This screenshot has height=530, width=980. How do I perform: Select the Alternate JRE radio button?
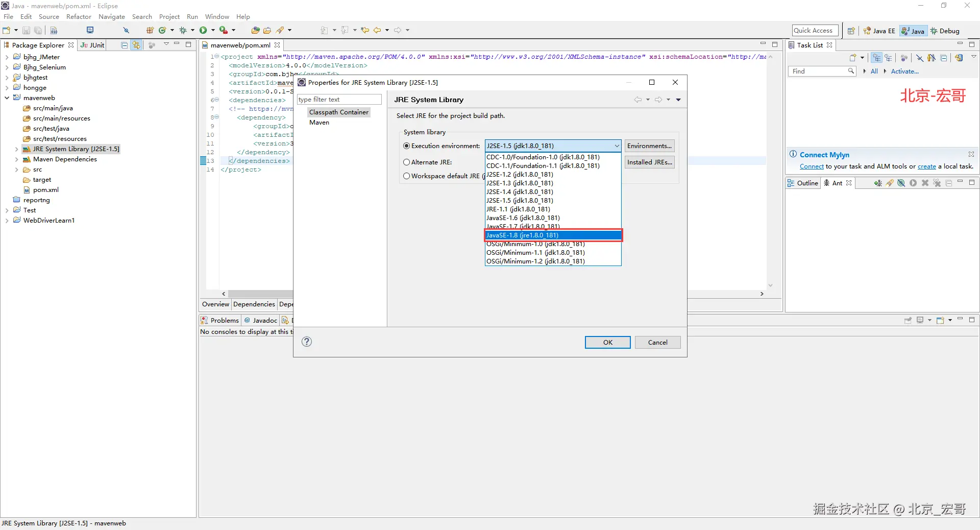click(x=407, y=162)
